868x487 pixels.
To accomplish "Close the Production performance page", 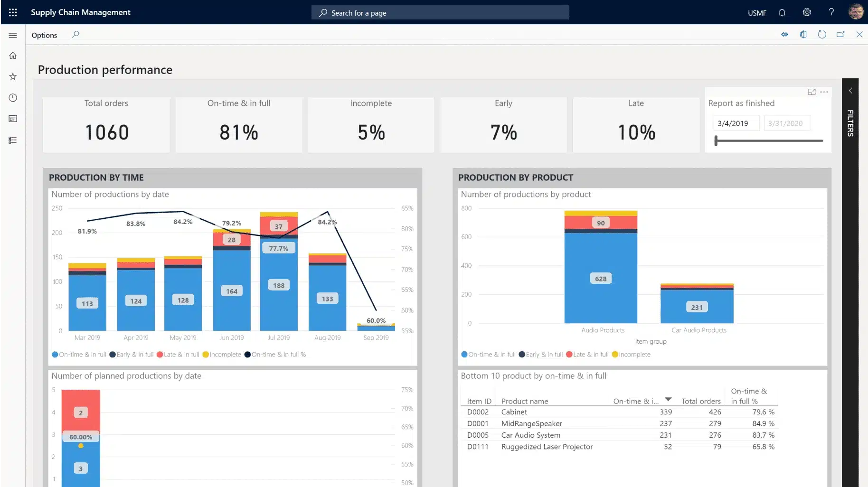I will (859, 35).
